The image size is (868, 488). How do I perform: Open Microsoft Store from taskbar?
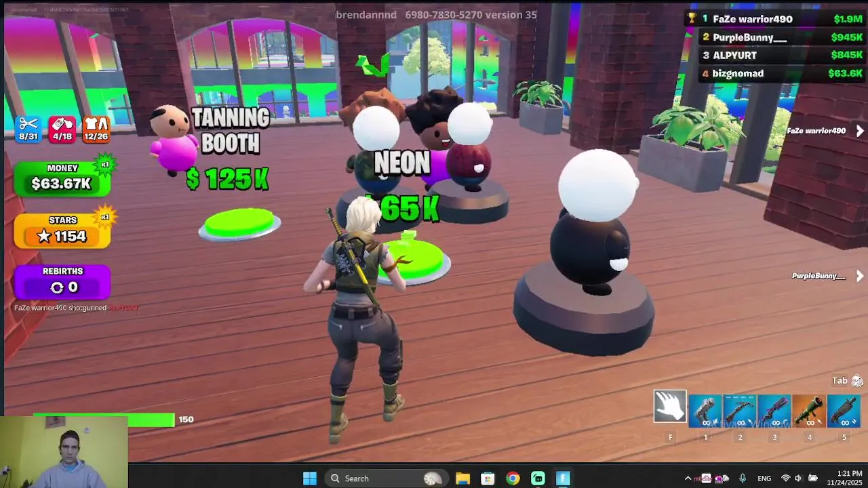tap(488, 479)
